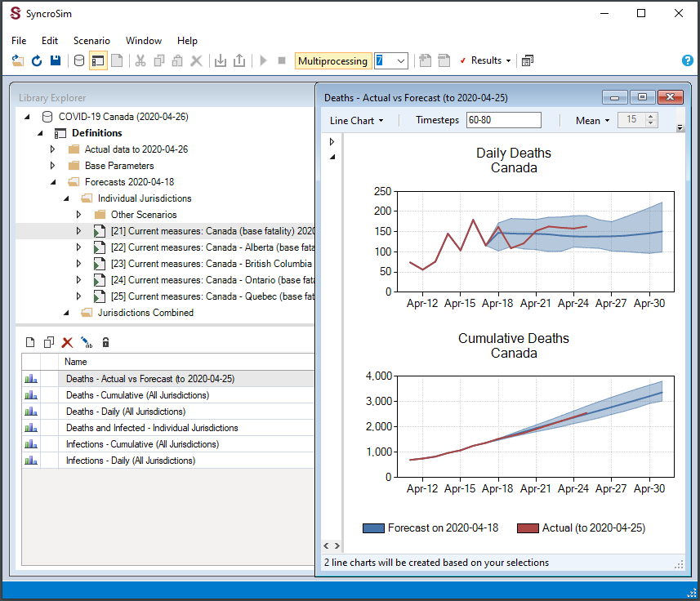Click the red Actual legend swatch

[x=528, y=528]
